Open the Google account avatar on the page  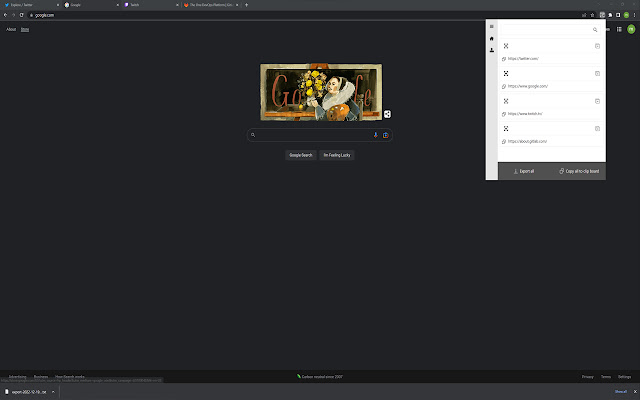coord(631,29)
